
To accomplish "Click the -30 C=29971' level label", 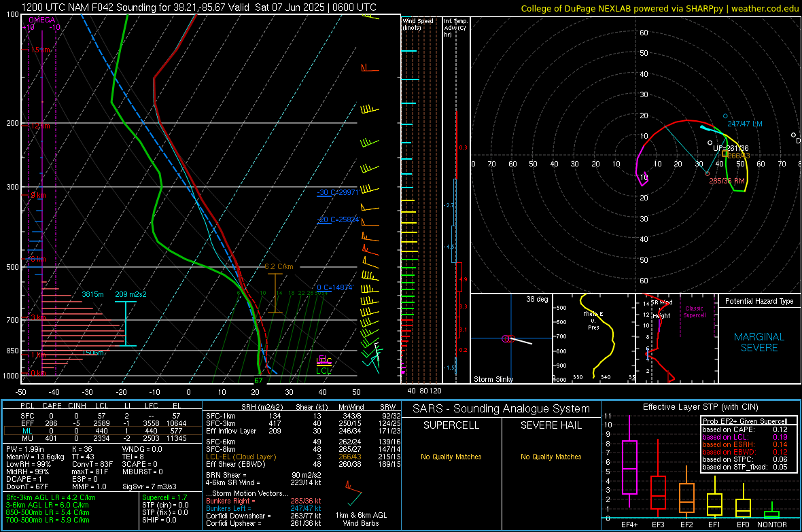I will coord(338,192).
